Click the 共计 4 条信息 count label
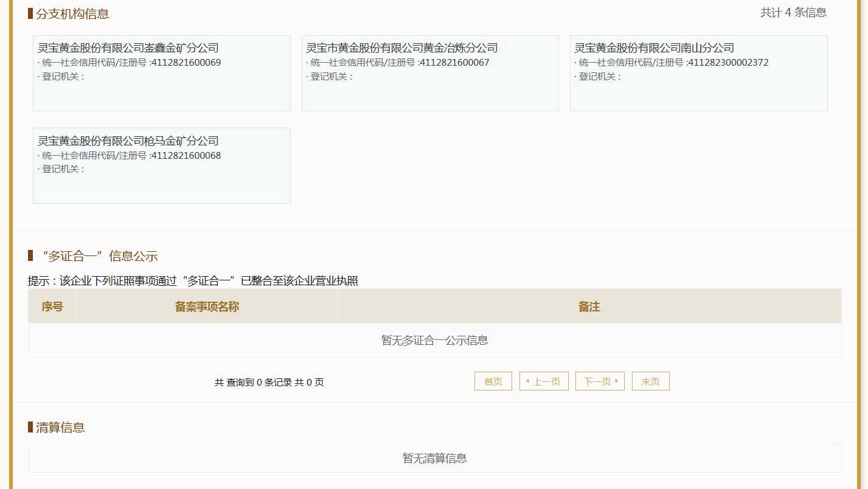Image resolution: width=868 pixels, height=489 pixels. click(x=793, y=13)
